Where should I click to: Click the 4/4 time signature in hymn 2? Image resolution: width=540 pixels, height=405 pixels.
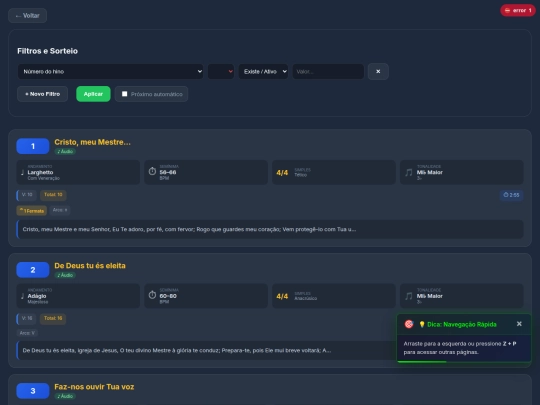pyautogui.click(x=282, y=296)
